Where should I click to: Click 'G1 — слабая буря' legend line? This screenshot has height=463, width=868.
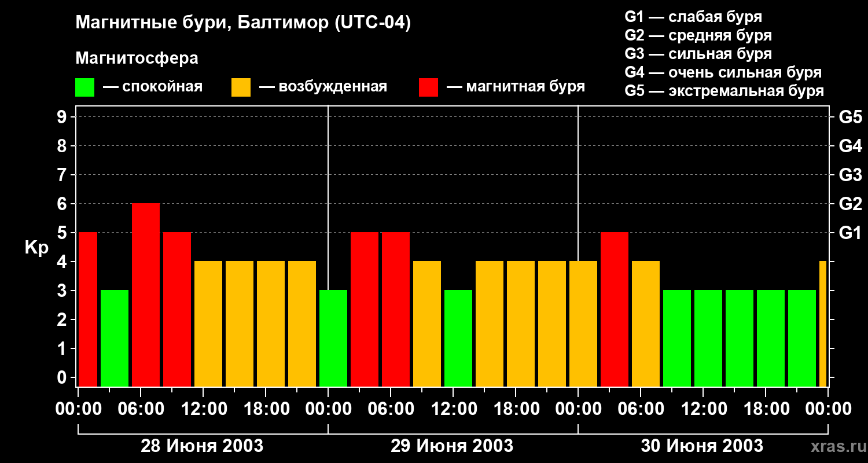pyautogui.click(x=693, y=17)
